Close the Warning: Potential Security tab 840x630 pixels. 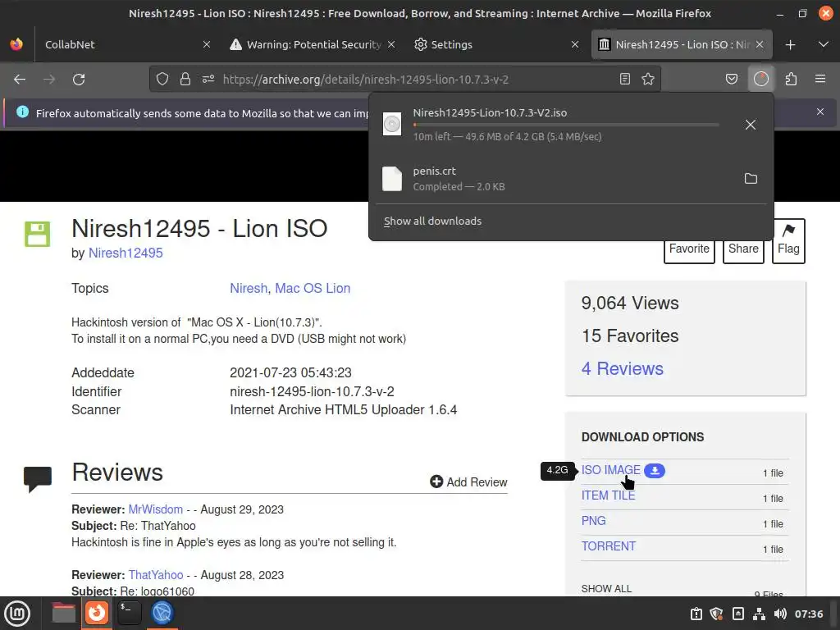point(391,44)
